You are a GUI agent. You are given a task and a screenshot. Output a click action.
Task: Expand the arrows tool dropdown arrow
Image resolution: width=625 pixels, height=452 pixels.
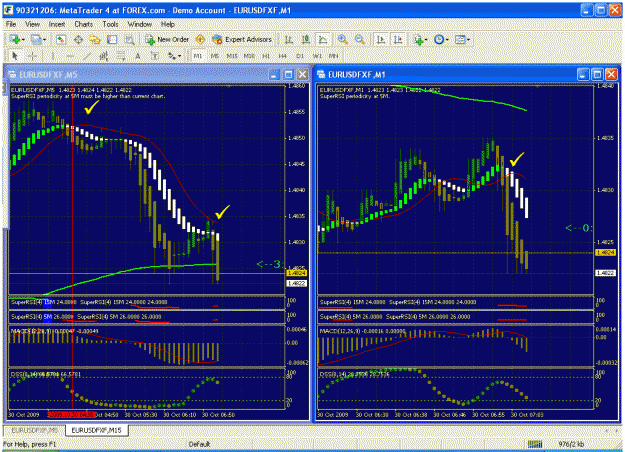[179, 56]
